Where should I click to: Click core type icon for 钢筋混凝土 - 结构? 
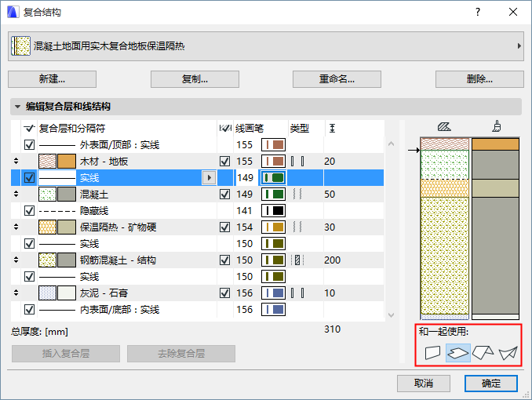297,260
